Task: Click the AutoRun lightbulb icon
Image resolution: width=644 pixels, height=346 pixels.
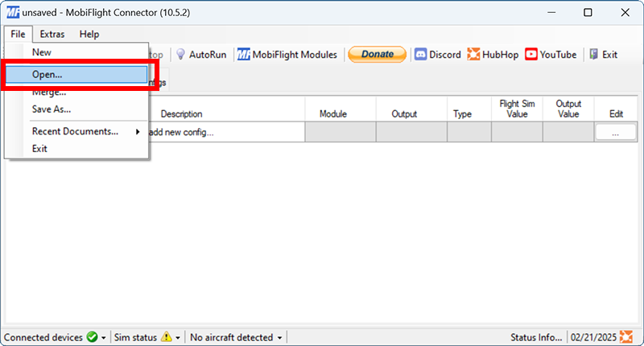Action: point(180,54)
